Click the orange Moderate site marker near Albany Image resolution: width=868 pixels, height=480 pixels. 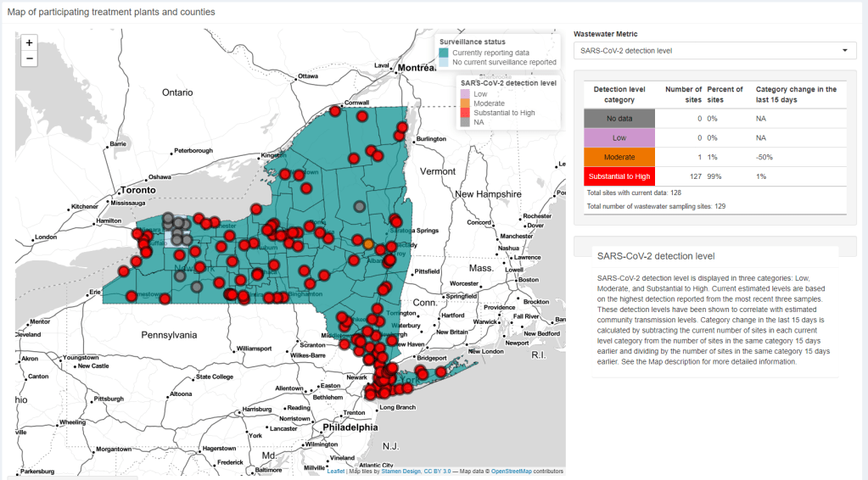(x=368, y=243)
